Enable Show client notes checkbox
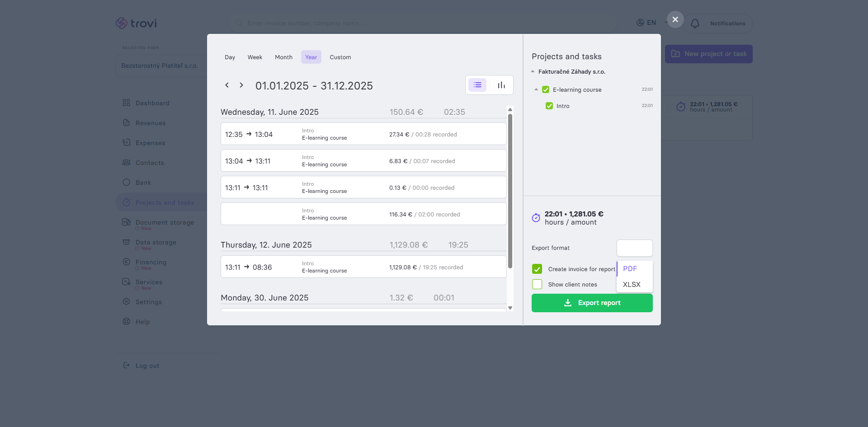 coord(537,284)
